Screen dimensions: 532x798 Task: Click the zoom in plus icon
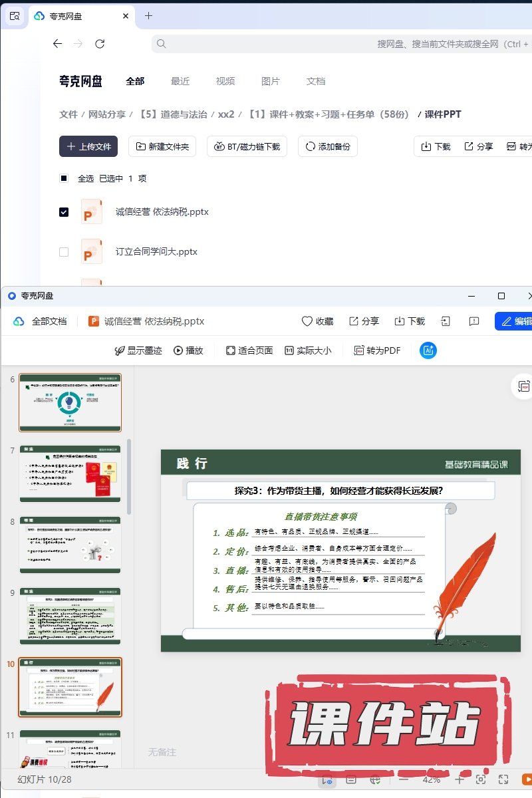pos(459,779)
